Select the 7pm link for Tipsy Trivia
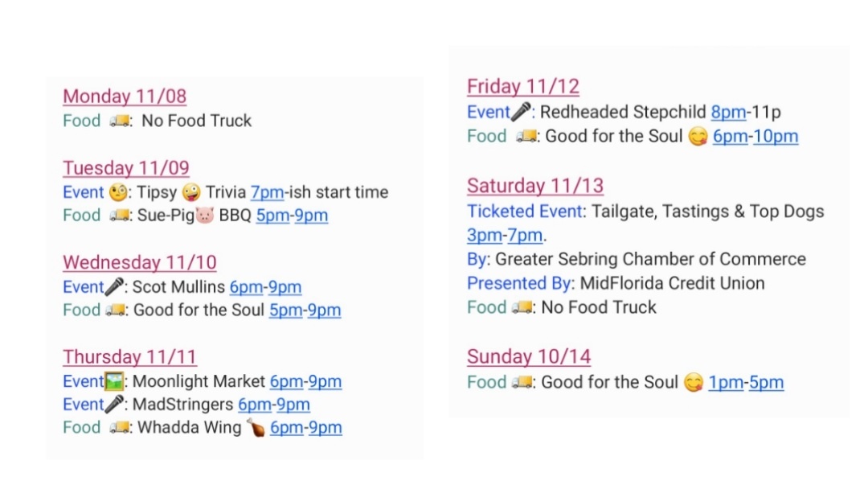 (266, 192)
